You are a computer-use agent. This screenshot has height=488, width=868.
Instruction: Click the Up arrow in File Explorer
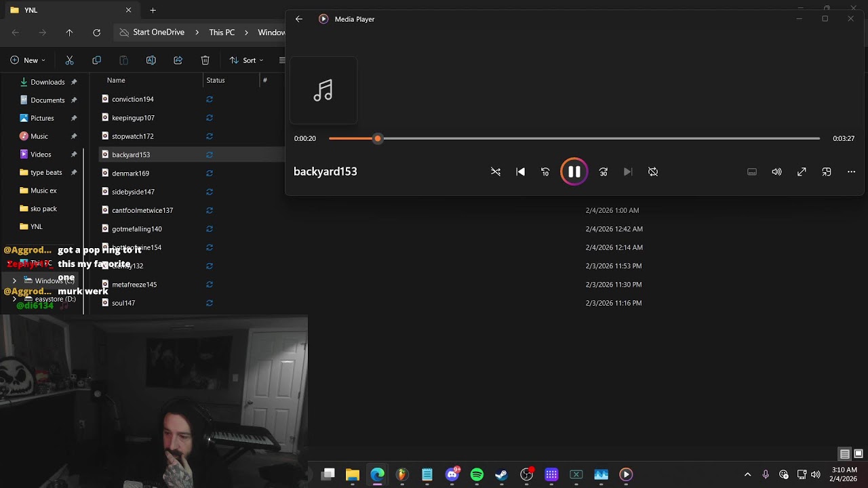tap(69, 33)
